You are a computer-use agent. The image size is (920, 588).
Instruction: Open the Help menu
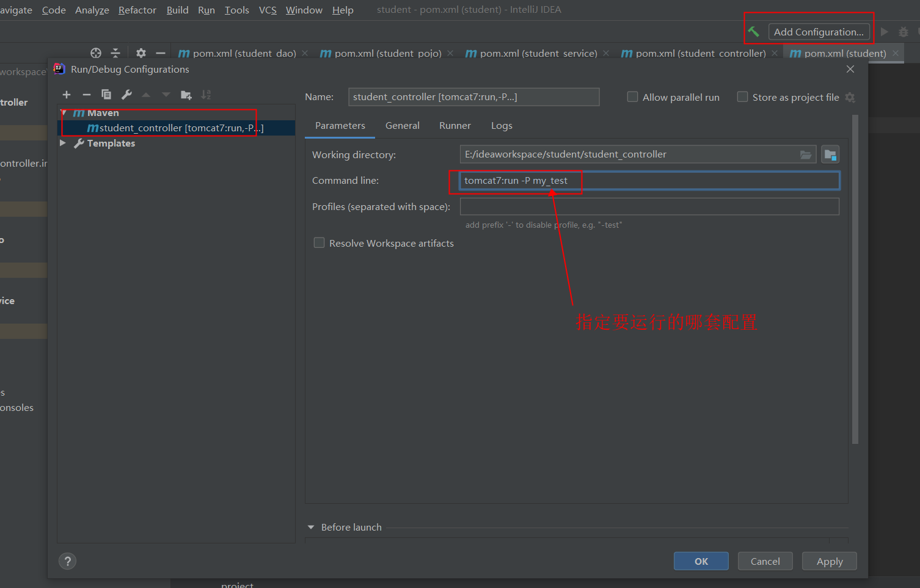pyautogui.click(x=343, y=10)
